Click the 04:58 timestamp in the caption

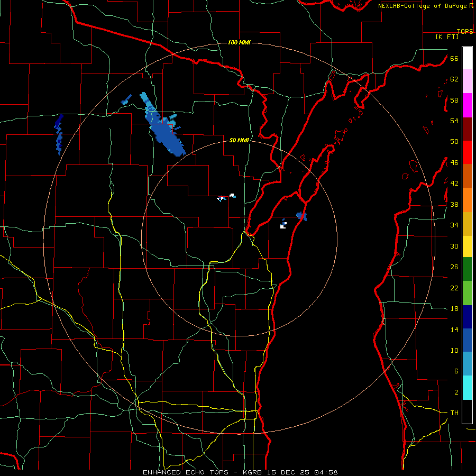(326, 472)
